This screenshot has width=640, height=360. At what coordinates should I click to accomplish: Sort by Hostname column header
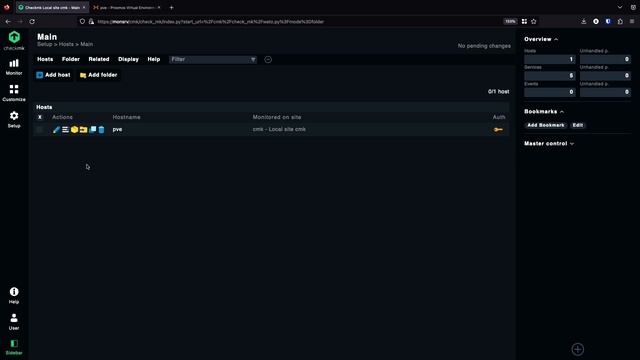click(x=127, y=117)
